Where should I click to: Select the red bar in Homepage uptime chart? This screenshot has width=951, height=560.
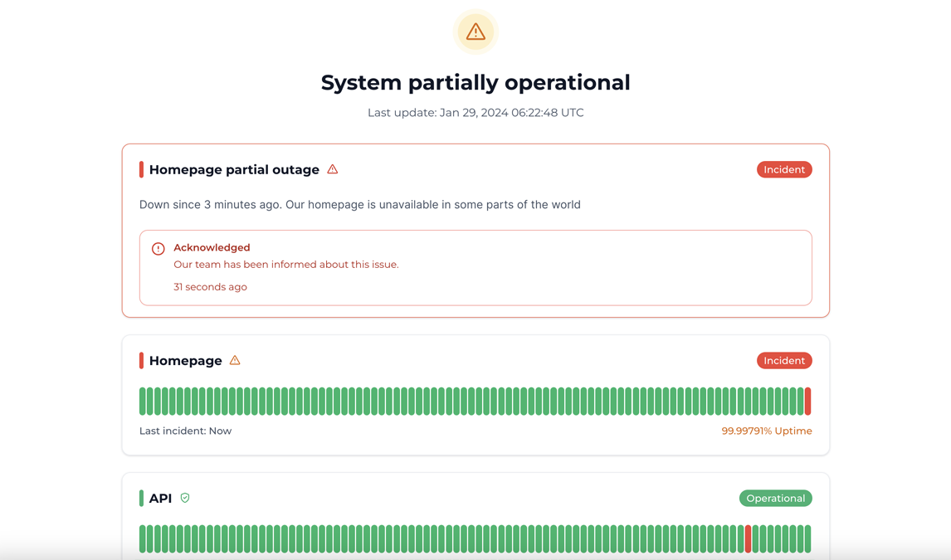tap(807, 402)
